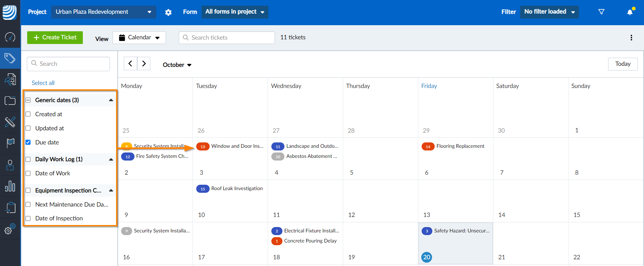Check the Updated at checkbox
This screenshot has height=266, width=644.
28,128
